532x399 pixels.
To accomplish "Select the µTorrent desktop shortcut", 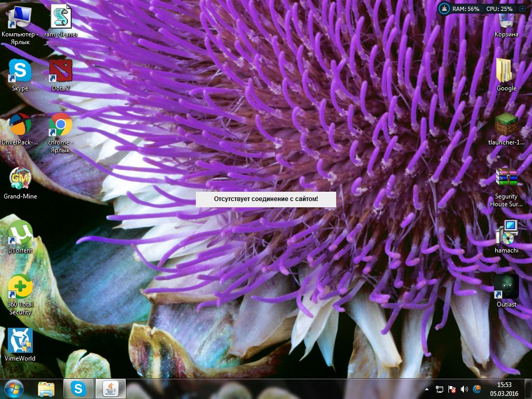I will click(20, 237).
